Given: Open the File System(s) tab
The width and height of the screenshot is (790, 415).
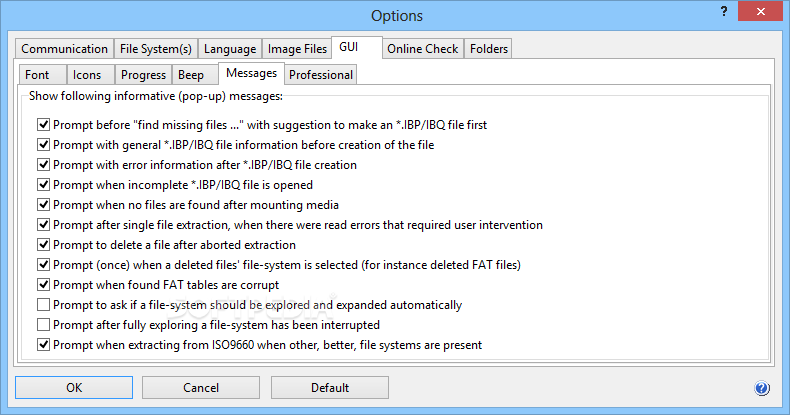Looking at the screenshot, I should [156, 49].
